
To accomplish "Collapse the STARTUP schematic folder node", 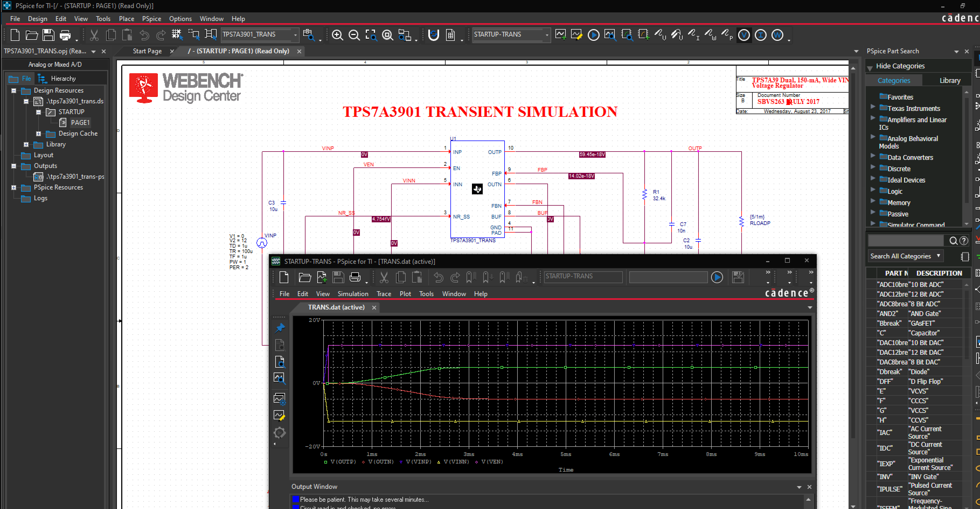I will (39, 112).
